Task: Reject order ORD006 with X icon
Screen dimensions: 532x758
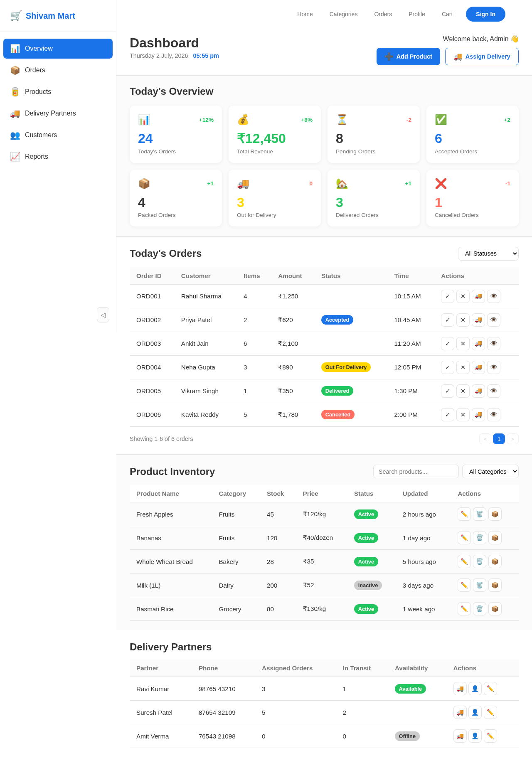Action: (x=463, y=415)
